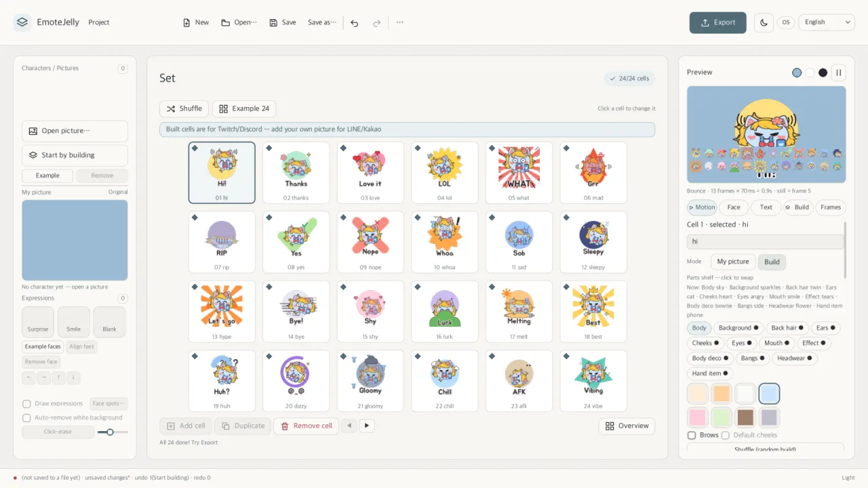Switch to OS theme toggle

coord(786,22)
